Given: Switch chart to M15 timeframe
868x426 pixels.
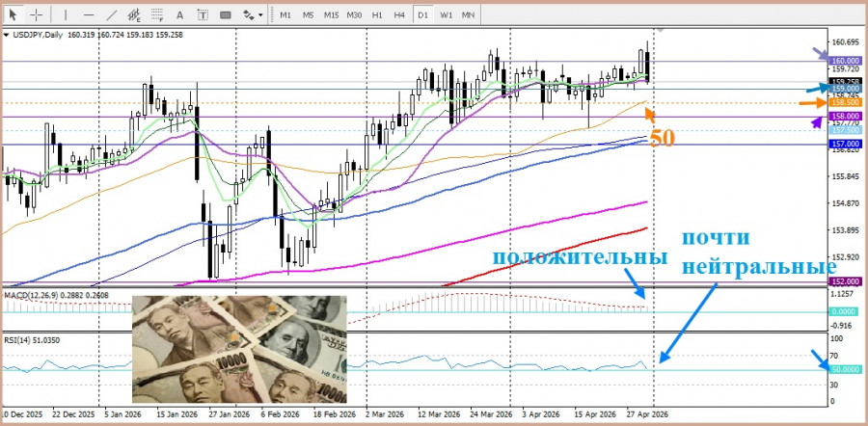Looking at the screenshot, I should pyautogui.click(x=332, y=14).
